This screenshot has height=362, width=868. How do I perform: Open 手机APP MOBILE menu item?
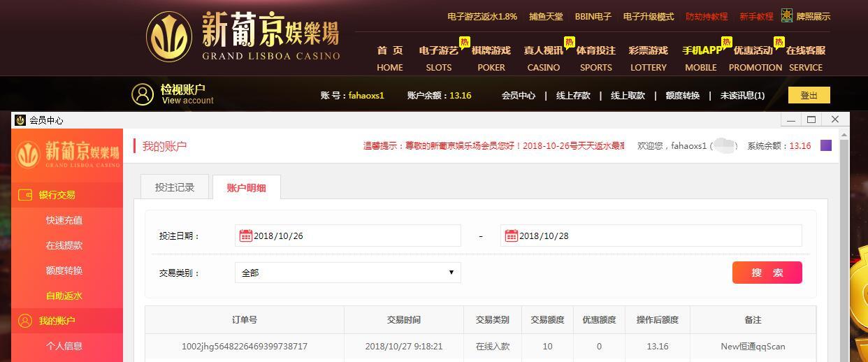click(x=702, y=59)
